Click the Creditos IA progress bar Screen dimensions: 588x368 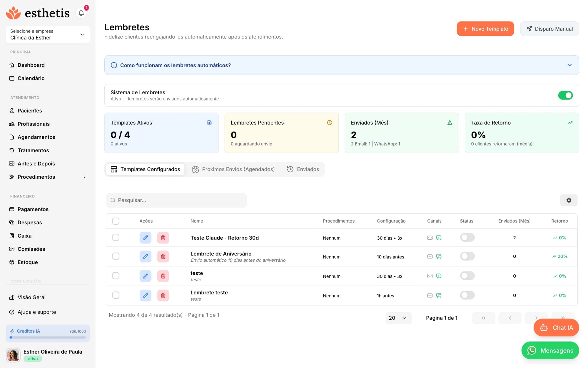(48, 337)
